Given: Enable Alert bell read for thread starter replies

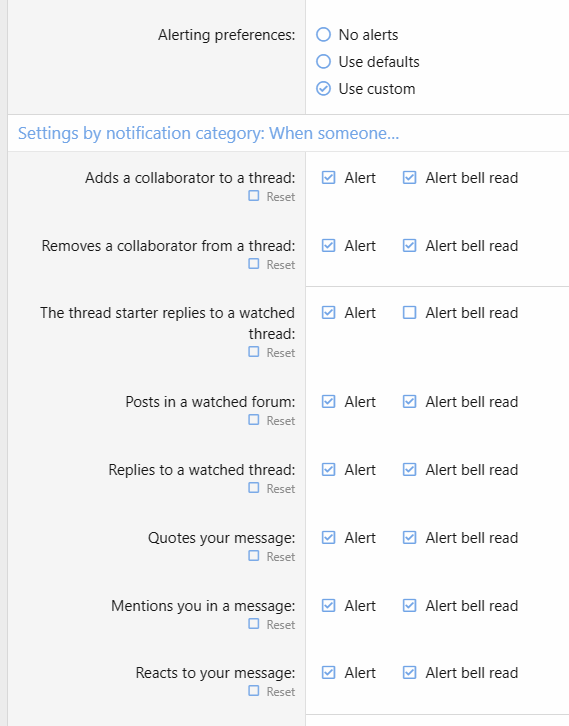Looking at the screenshot, I should point(409,313).
